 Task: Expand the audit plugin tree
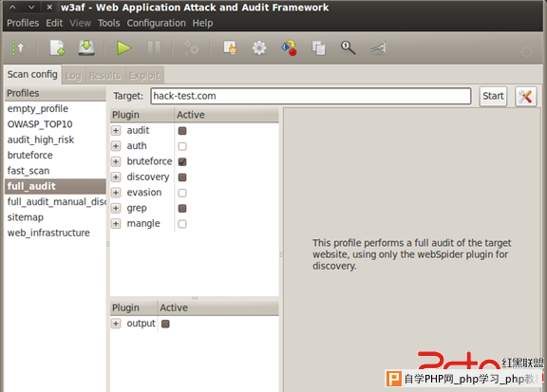click(116, 131)
